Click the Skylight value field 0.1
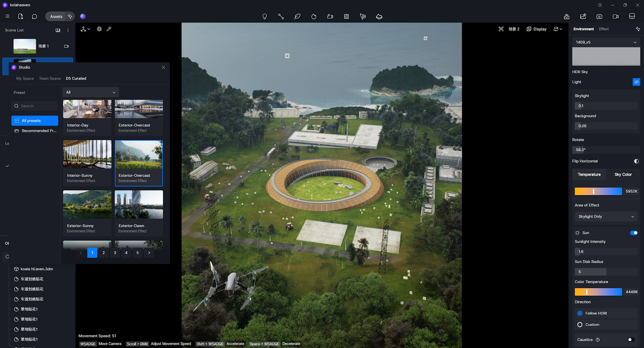644x348 pixels. [x=606, y=106]
